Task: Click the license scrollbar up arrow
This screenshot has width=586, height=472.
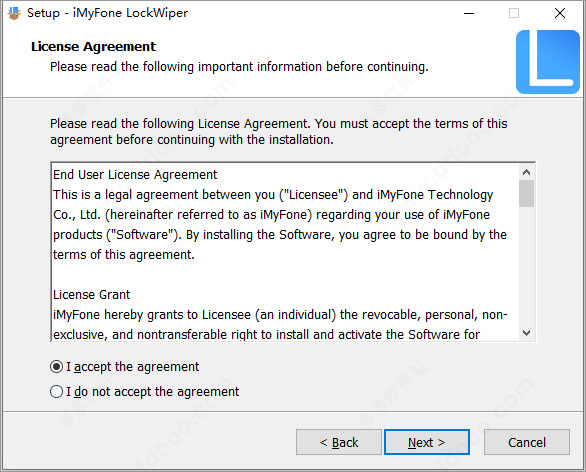Action: coord(527,172)
